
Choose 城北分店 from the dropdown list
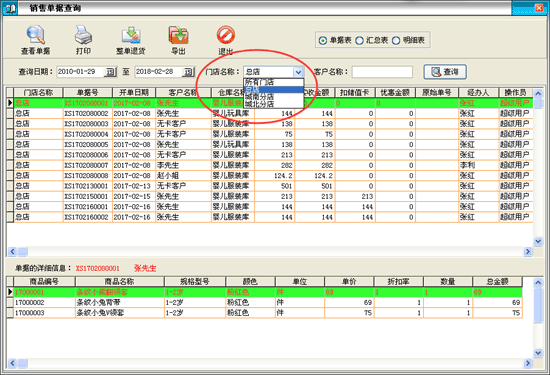pyautogui.click(x=274, y=104)
